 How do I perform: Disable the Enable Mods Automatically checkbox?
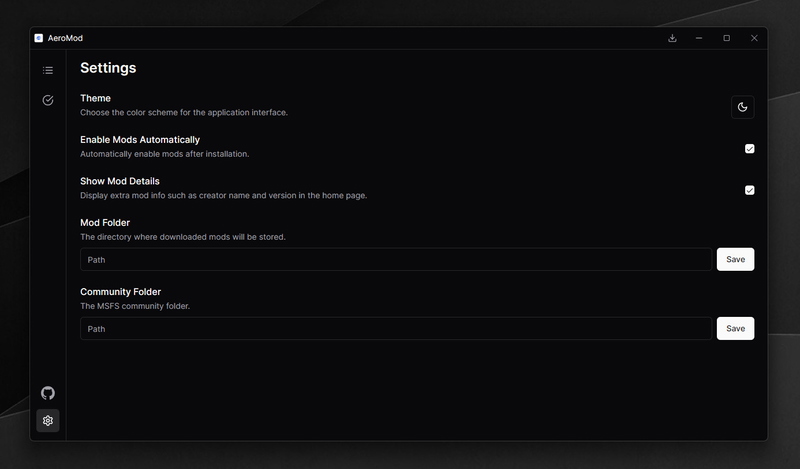(x=750, y=149)
